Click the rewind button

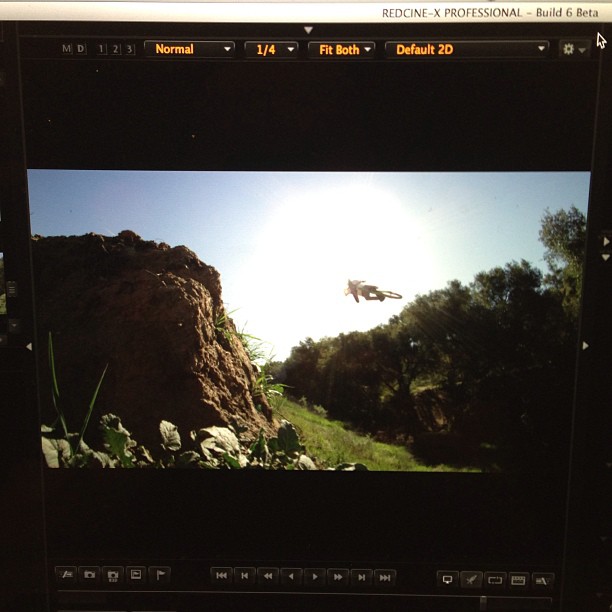click(x=268, y=576)
